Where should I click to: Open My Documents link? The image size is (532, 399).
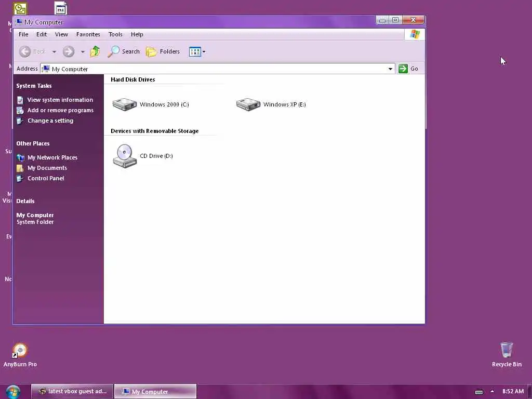click(x=47, y=168)
